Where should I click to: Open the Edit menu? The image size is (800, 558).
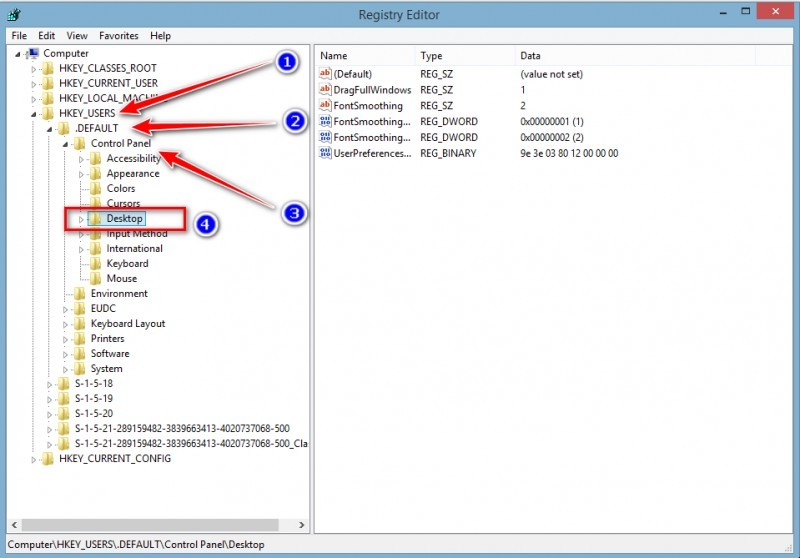click(x=46, y=36)
